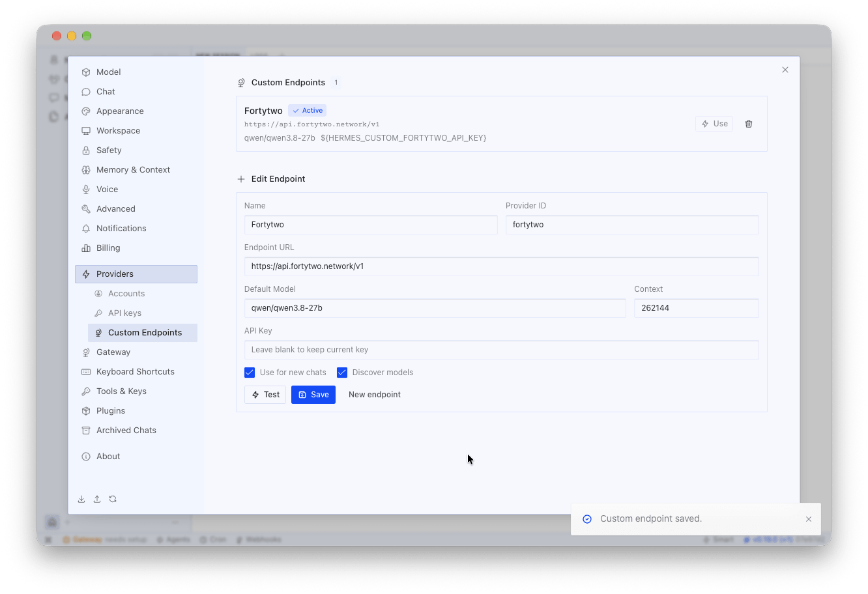This screenshot has height=594, width=868.
Task: Click the speech bubble icon next to Chat
Action: point(86,92)
